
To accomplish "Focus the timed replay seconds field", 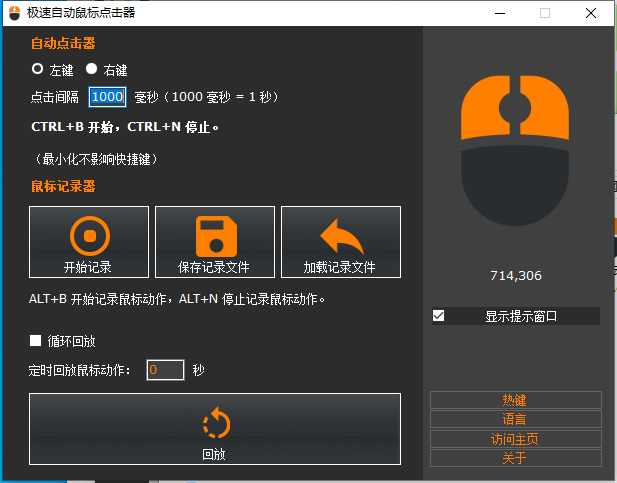I will pos(165,370).
